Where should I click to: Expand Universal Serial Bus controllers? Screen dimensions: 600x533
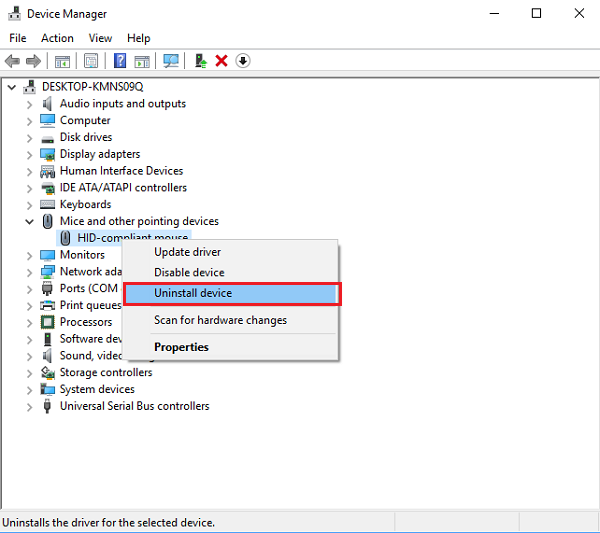pos(29,406)
